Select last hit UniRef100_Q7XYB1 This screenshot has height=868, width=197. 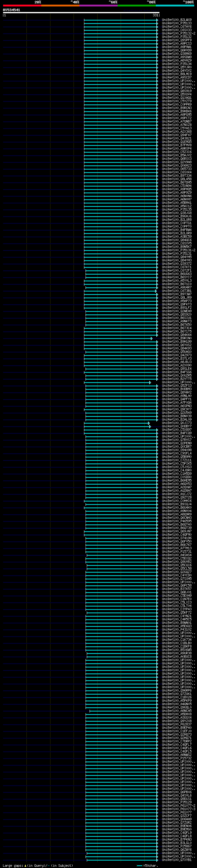point(176,860)
